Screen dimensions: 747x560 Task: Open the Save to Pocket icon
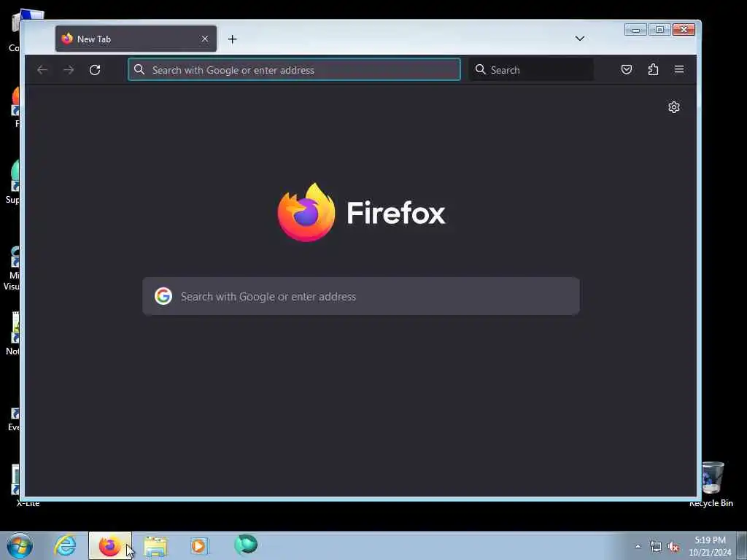[627, 69]
